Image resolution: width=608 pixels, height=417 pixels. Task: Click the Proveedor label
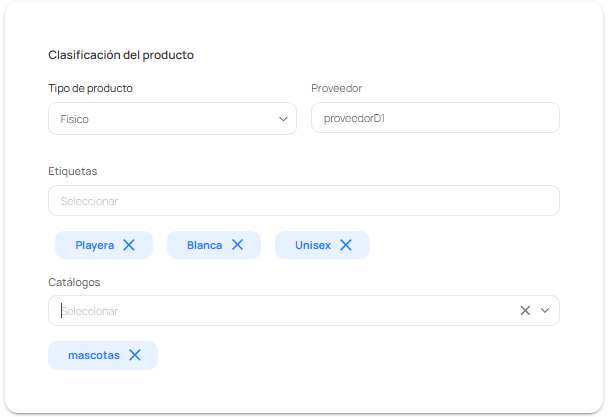(337, 88)
